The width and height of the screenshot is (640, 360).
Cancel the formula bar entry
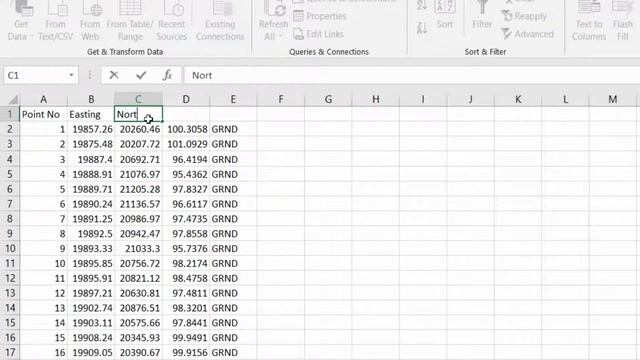click(x=114, y=75)
